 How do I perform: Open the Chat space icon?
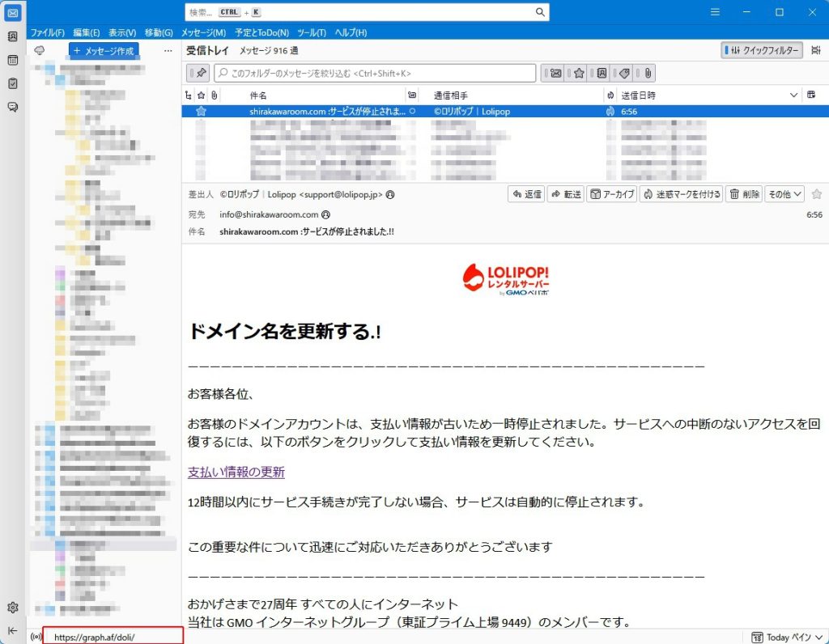click(x=12, y=107)
